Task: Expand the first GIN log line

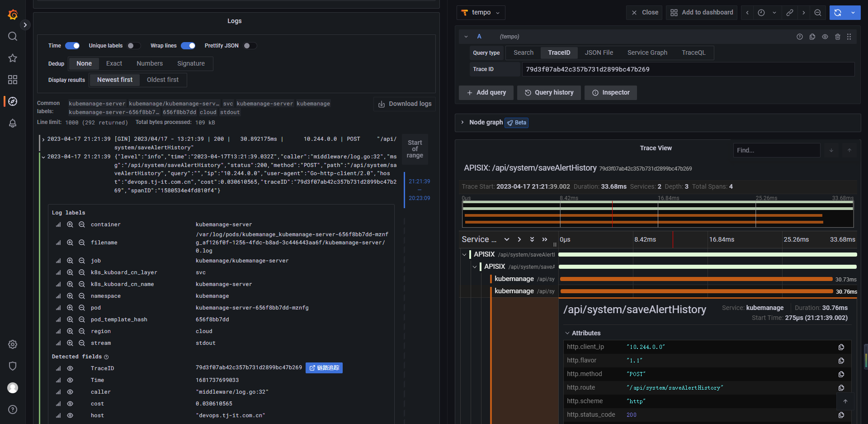Action: [43, 139]
